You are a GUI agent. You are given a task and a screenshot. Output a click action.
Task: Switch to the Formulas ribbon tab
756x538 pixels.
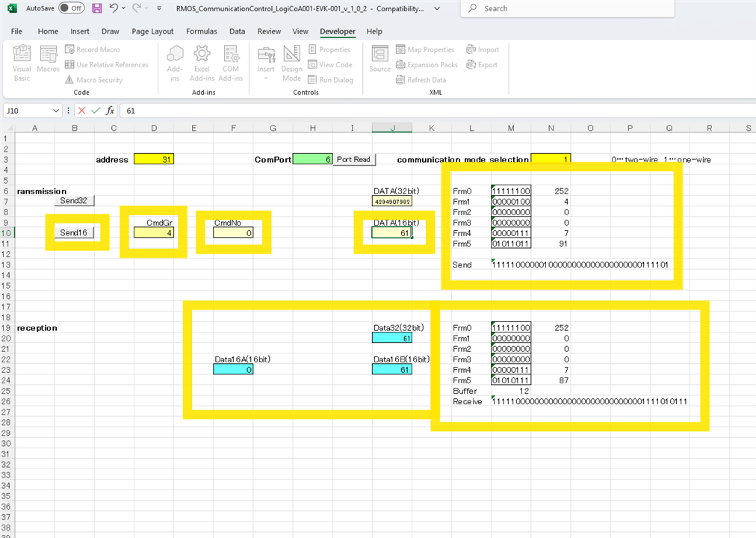point(202,31)
